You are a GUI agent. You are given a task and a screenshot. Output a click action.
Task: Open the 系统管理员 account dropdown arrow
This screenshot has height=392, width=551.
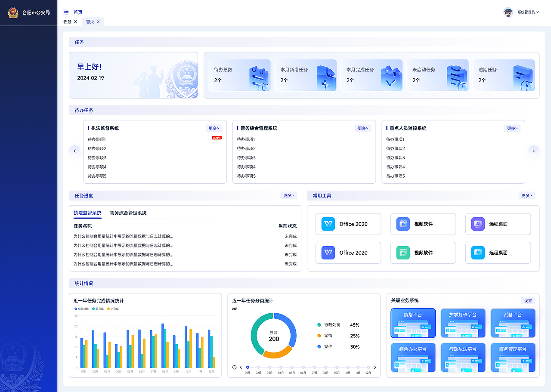click(x=538, y=12)
